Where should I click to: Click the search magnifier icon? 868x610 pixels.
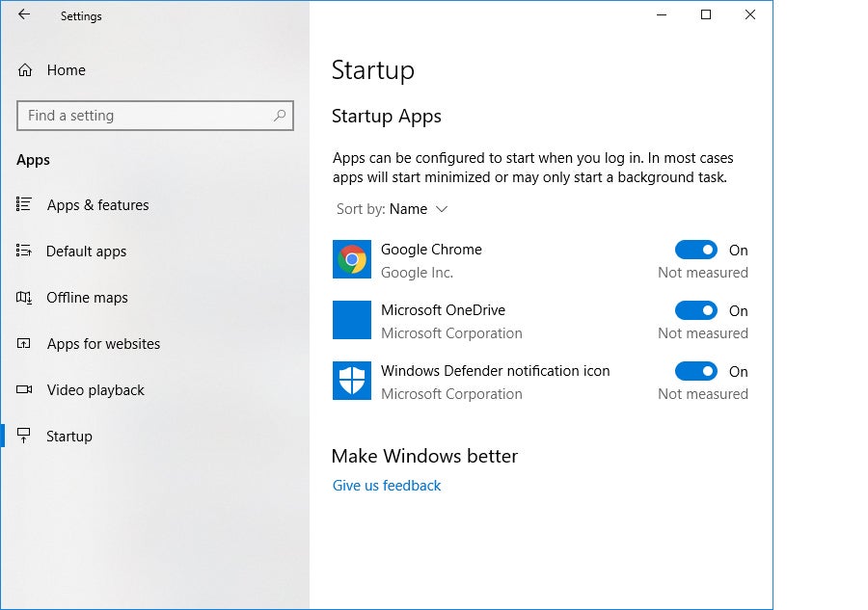point(280,115)
